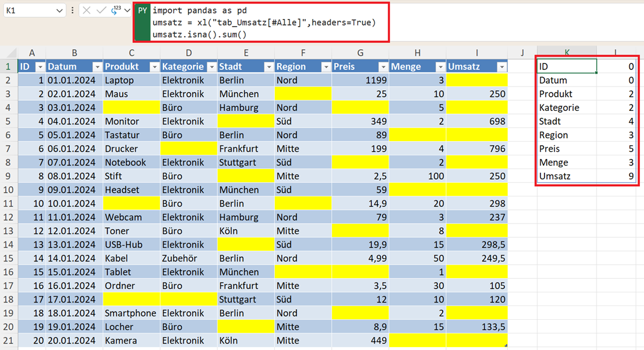The height and width of the screenshot is (350, 644).
Task: Click the cell containing Smartphone
Action: pos(132,313)
